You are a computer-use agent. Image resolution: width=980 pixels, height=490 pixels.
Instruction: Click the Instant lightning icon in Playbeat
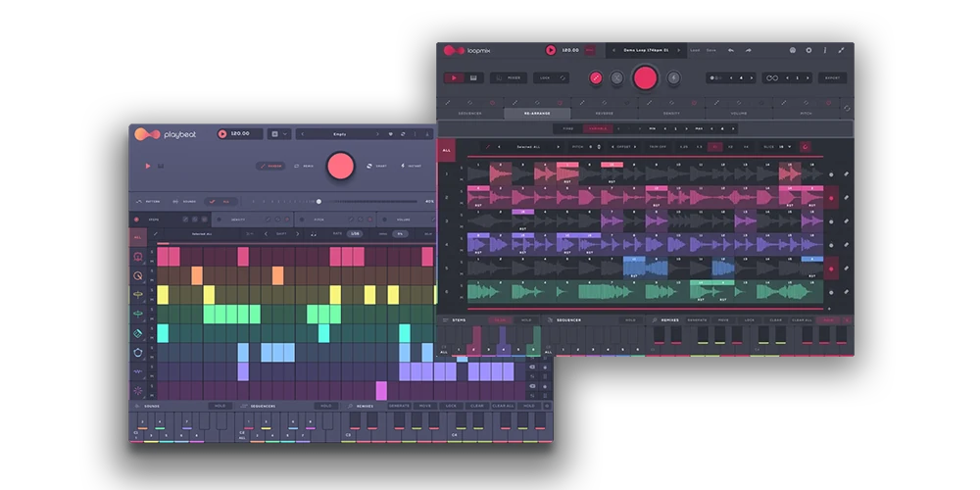pos(401,166)
